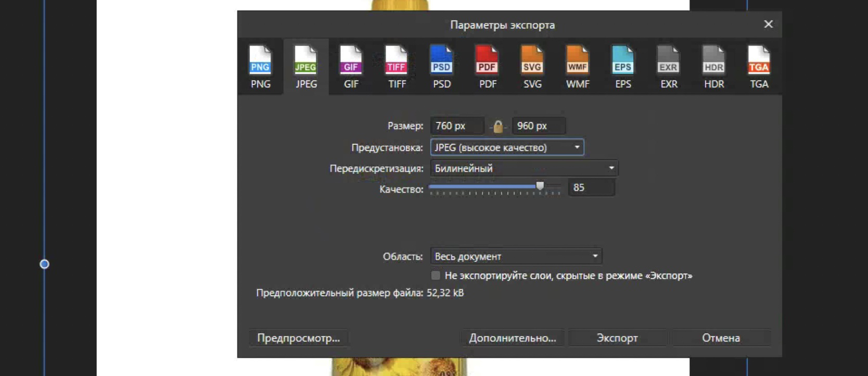Expand the Передискретизация resampling dropdown
Image resolution: width=868 pixels, height=376 pixels.
coord(524,168)
